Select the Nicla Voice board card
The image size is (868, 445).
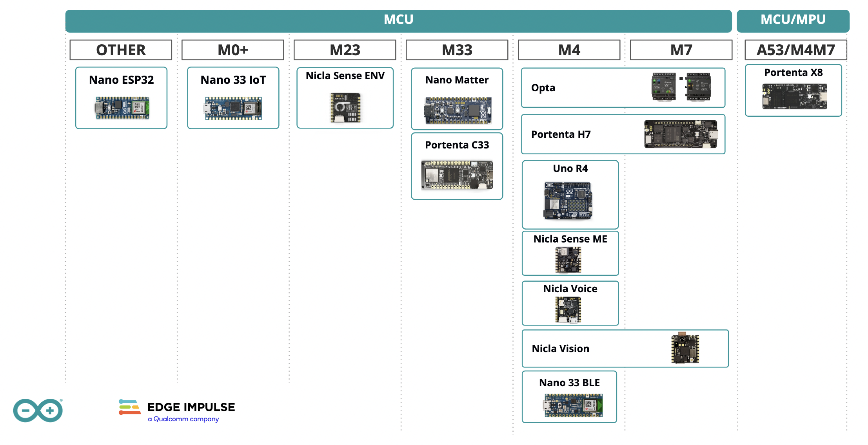coord(570,303)
